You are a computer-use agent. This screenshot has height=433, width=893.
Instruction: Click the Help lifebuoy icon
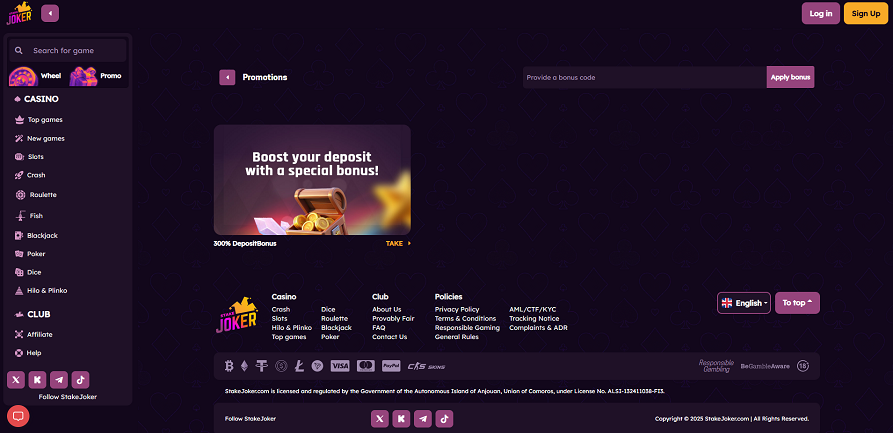pos(19,353)
